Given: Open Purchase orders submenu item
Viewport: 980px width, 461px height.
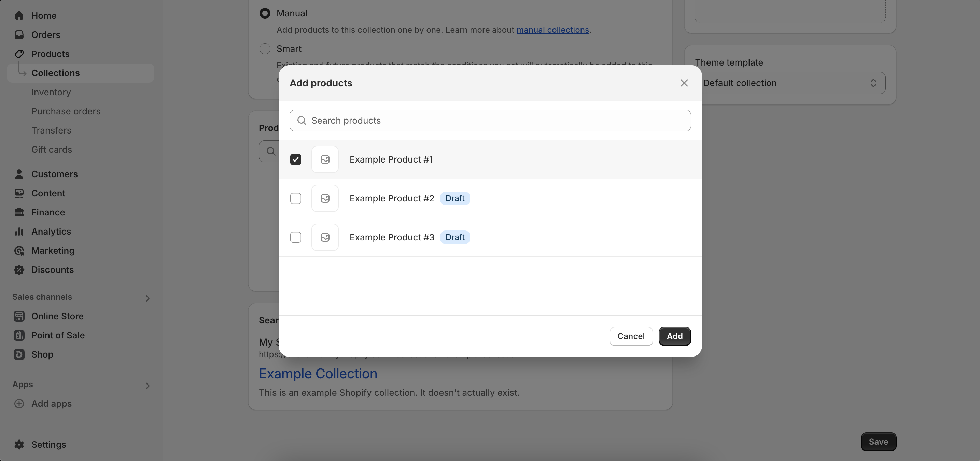Looking at the screenshot, I should [66, 111].
